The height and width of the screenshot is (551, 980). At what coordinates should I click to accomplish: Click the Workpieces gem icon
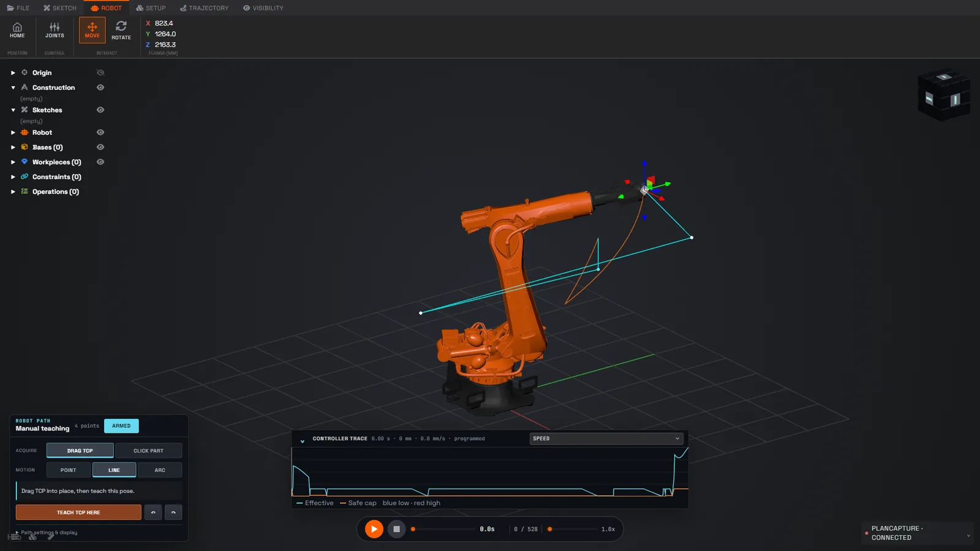tap(24, 162)
